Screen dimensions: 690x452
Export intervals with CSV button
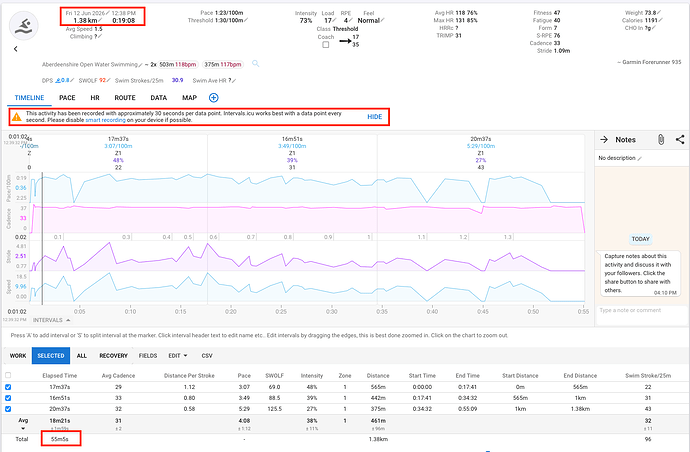[207, 356]
